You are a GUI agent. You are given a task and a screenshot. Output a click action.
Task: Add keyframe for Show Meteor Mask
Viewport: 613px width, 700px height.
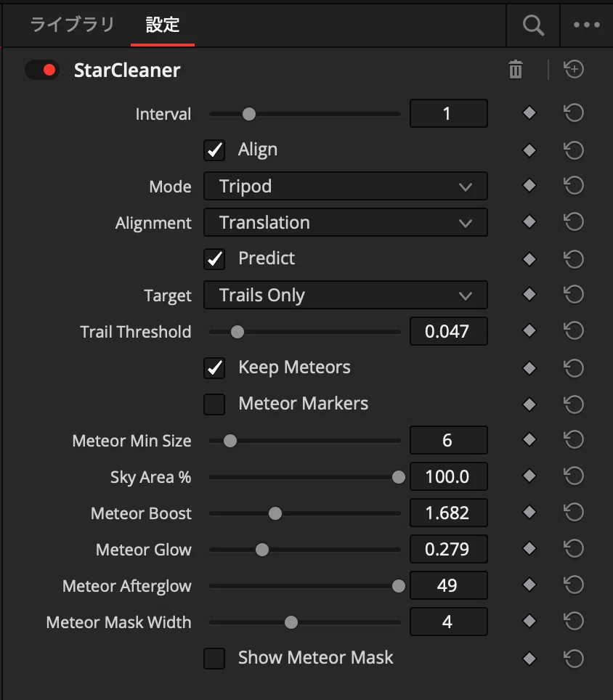pos(529,659)
